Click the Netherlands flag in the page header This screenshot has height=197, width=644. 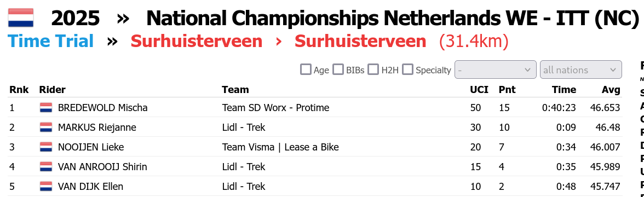(21, 18)
